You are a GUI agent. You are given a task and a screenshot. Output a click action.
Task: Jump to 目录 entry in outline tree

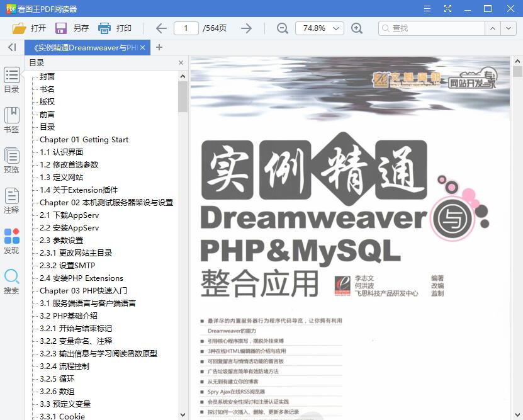[47, 127]
